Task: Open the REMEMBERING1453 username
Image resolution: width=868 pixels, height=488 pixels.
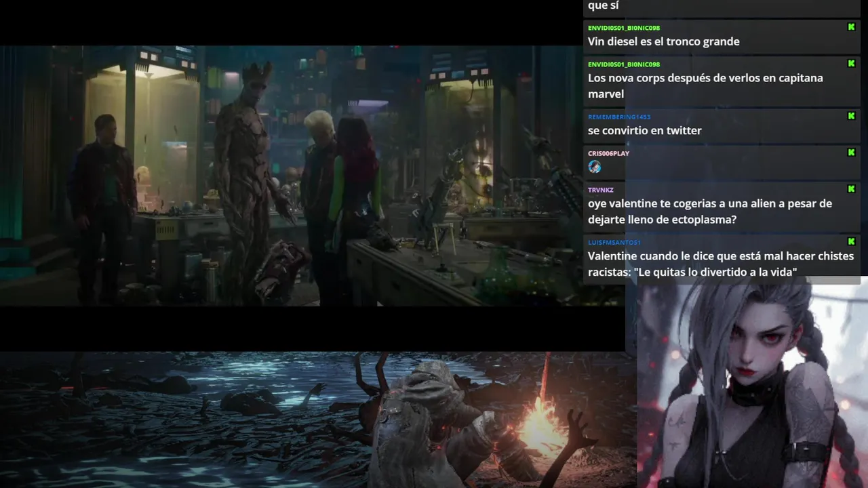Action: (x=619, y=117)
